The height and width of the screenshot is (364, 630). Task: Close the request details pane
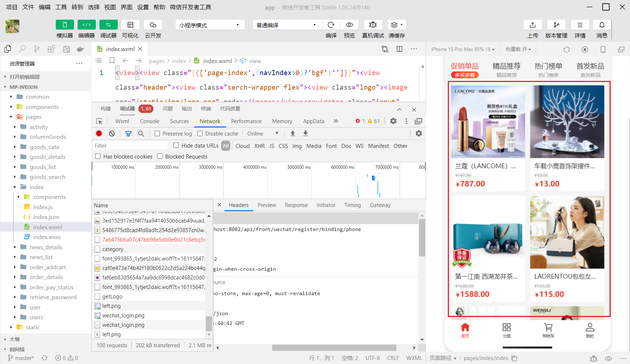pyautogui.click(x=219, y=205)
